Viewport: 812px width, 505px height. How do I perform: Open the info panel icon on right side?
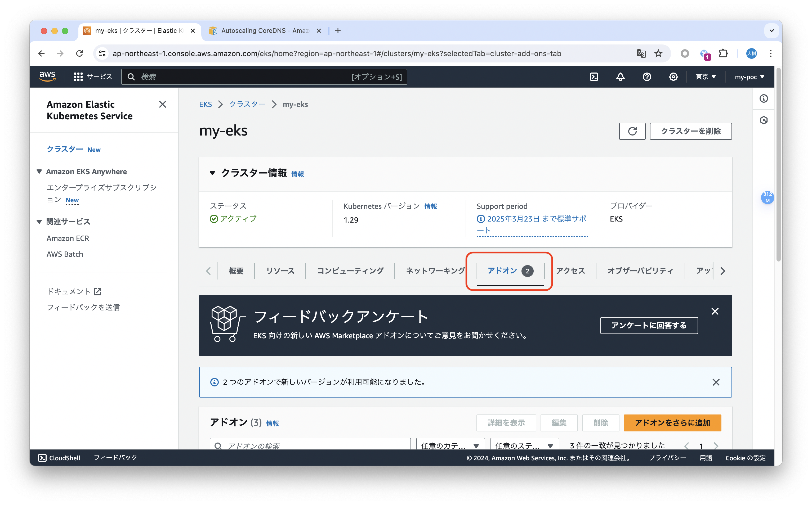click(764, 98)
